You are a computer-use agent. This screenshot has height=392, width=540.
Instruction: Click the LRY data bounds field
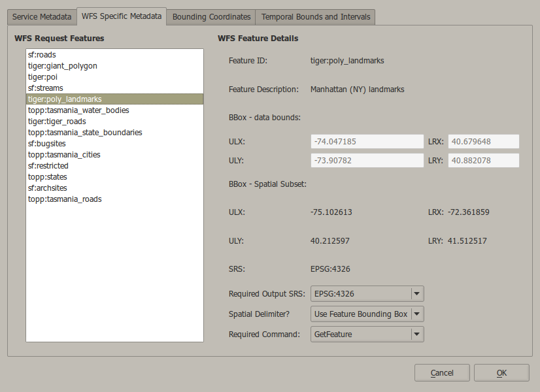tap(483, 161)
